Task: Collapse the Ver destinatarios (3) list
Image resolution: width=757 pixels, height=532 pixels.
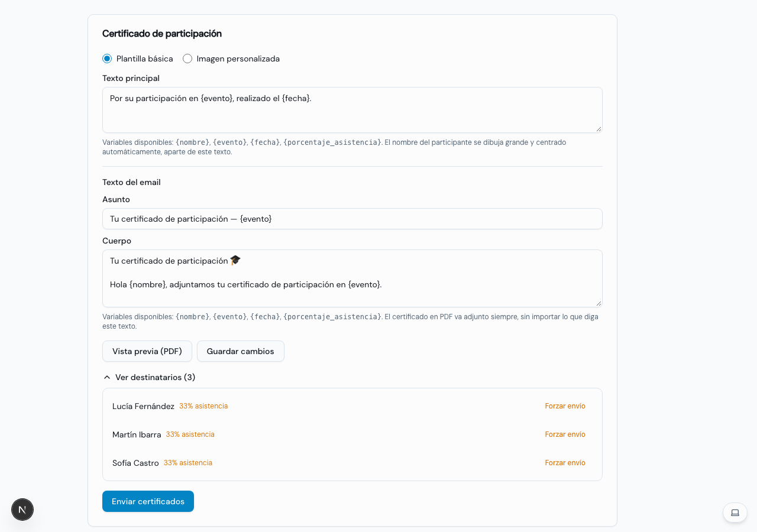Action: tap(149, 377)
